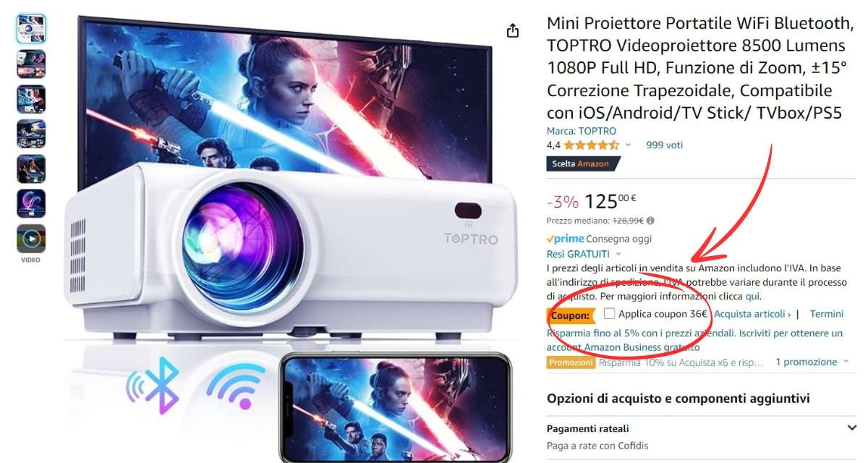Viewport: 868px width, 463px height.
Task: Select the first product thumbnail
Action: tap(31, 29)
